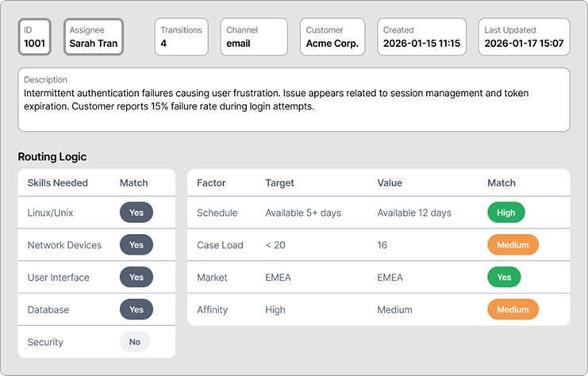Click the Medium value in Affinity row
588x376 pixels.
(x=394, y=309)
